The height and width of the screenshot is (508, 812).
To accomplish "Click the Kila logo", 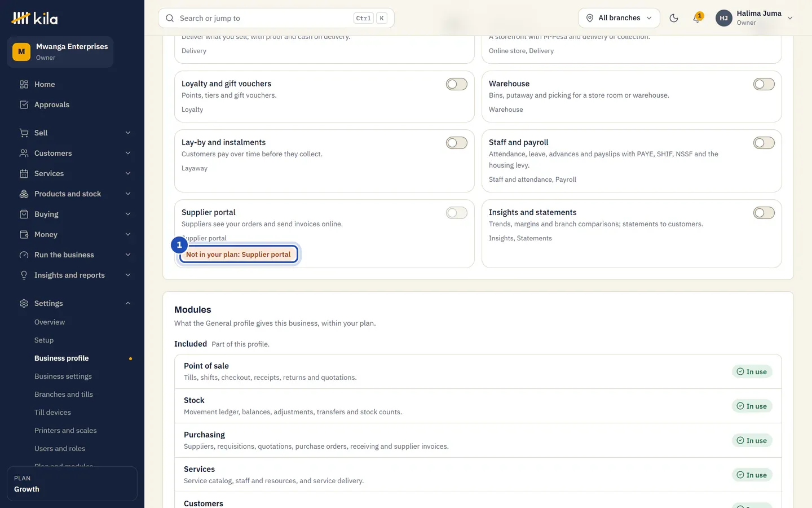I will coord(34,18).
